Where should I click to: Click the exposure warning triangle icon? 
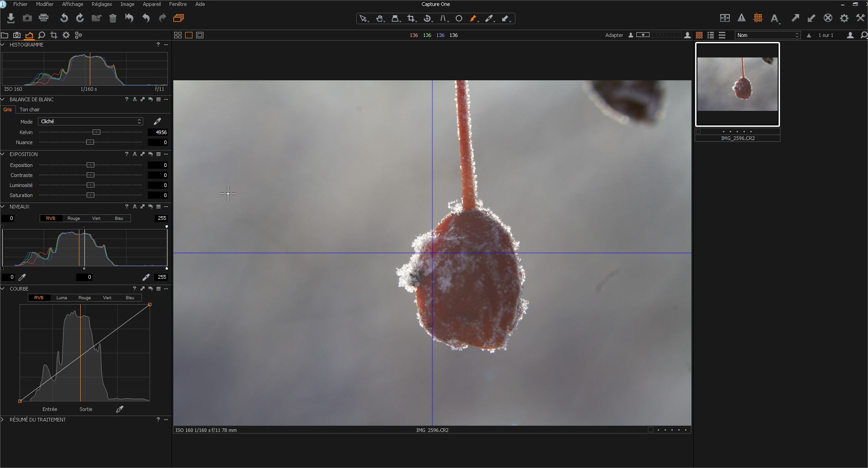742,18
